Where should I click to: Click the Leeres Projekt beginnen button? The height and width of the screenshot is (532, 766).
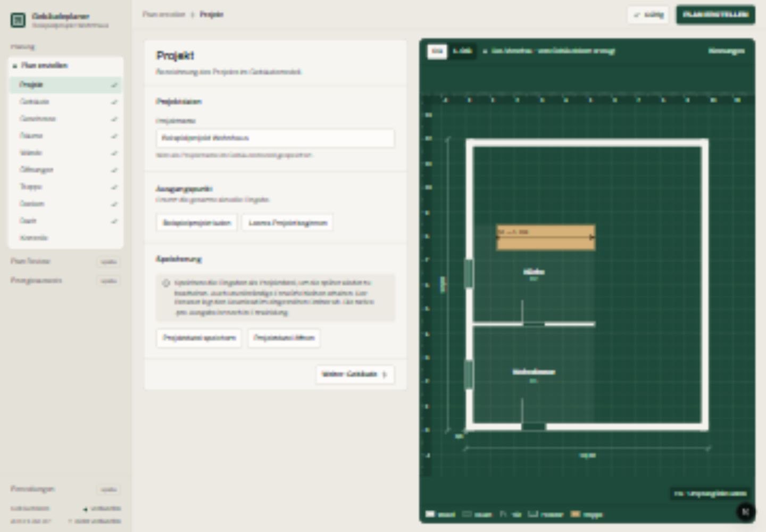(288, 223)
